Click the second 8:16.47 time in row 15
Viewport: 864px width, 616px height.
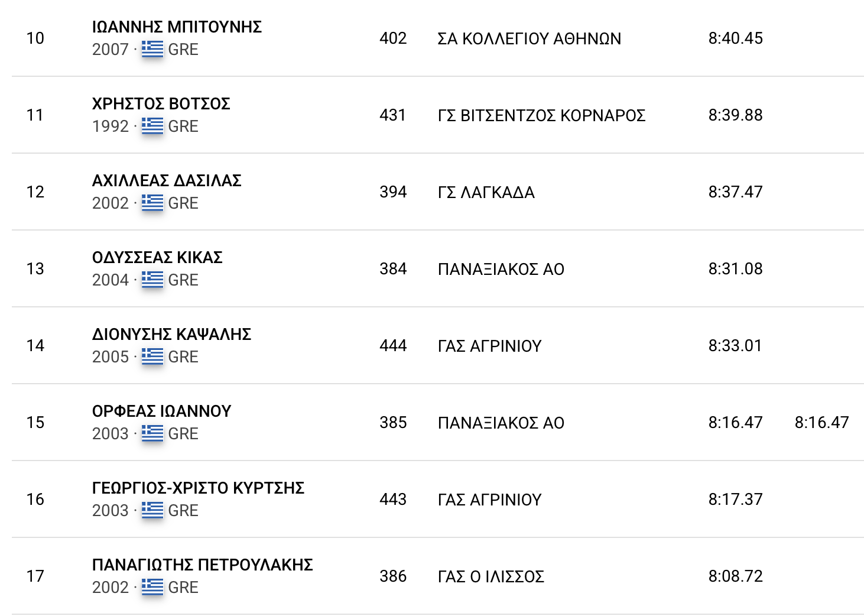[x=821, y=423]
